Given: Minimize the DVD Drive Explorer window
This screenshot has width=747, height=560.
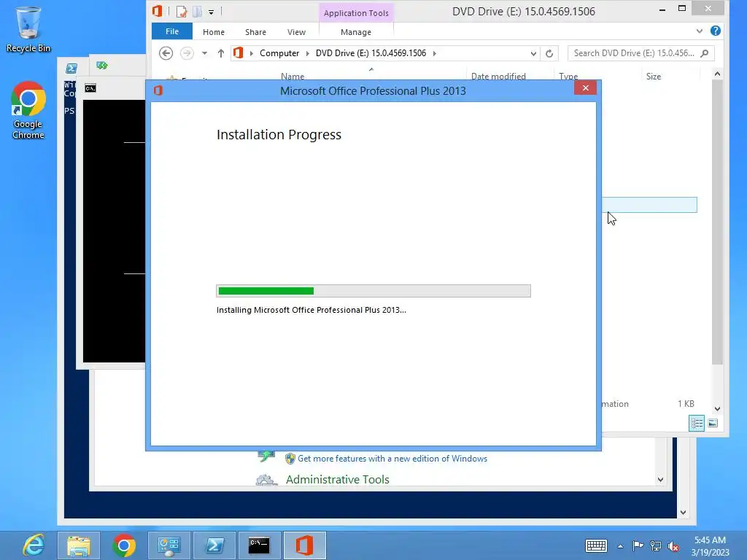Looking at the screenshot, I should click(x=662, y=9).
